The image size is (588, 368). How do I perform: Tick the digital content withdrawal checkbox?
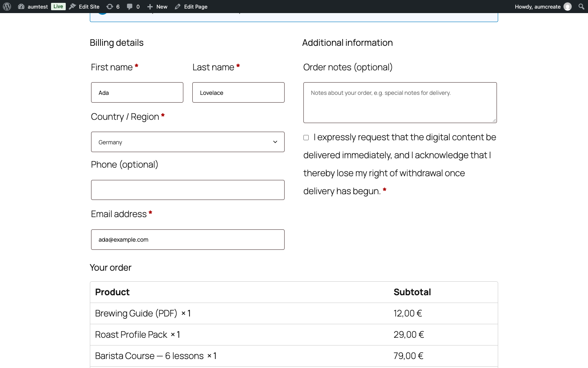point(306,138)
